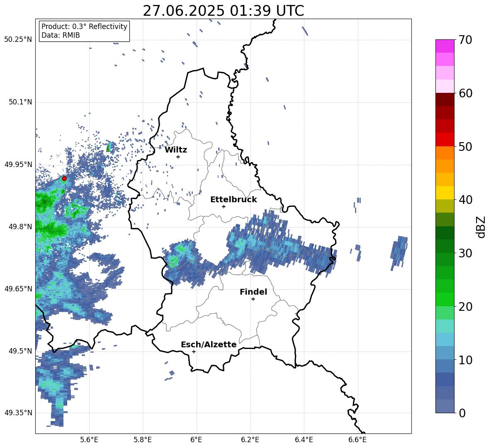Click the Ettelbruck station cross marker
Viewport: 491px width, 448px height.
click(x=224, y=206)
